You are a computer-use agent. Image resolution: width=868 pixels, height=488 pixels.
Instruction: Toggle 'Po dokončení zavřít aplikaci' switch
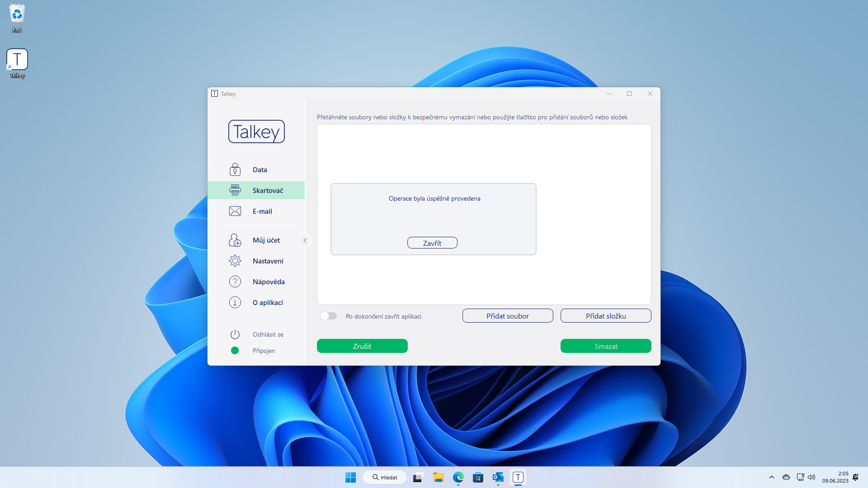pos(329,316)
